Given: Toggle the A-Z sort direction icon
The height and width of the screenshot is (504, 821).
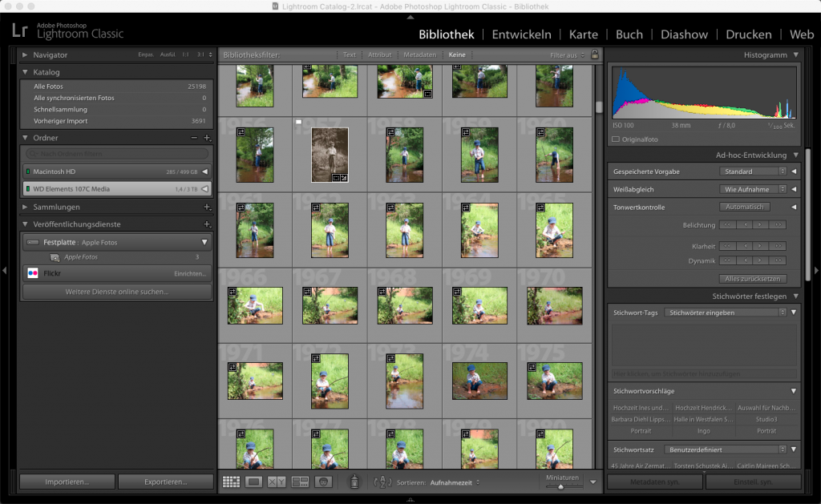Looking at the screenshot, I should [x=381, y=482].
